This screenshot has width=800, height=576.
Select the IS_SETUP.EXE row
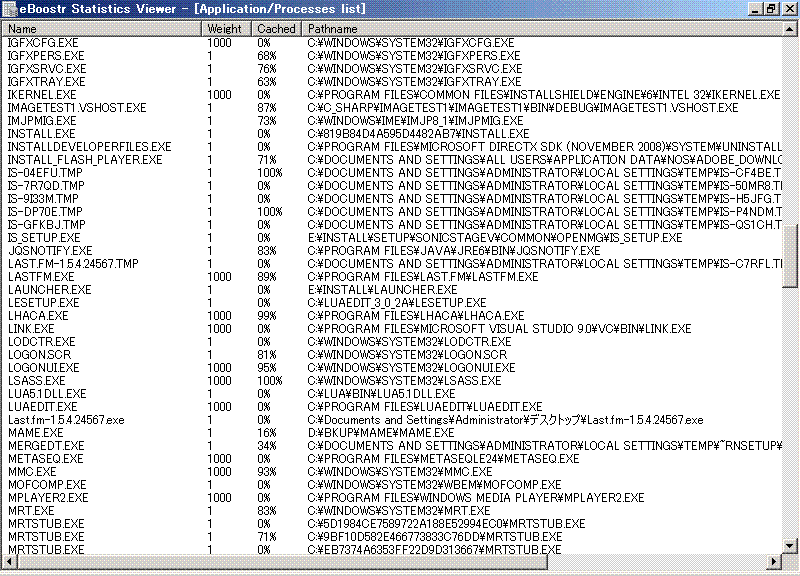click(x=392, y=238)
